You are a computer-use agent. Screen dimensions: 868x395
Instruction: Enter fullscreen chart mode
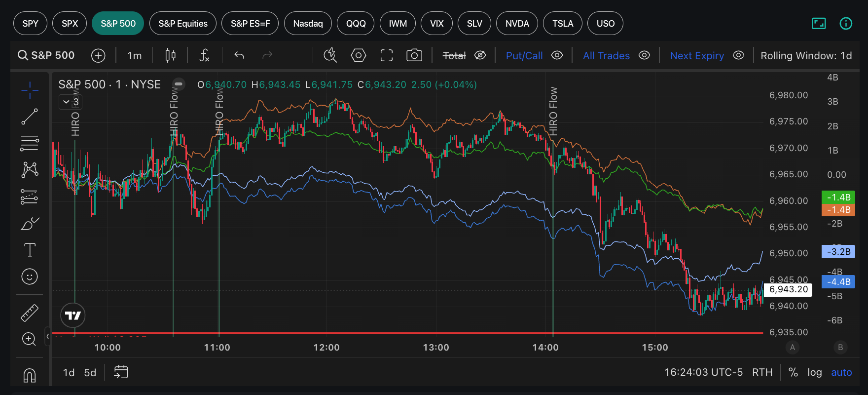pos(387,55)
